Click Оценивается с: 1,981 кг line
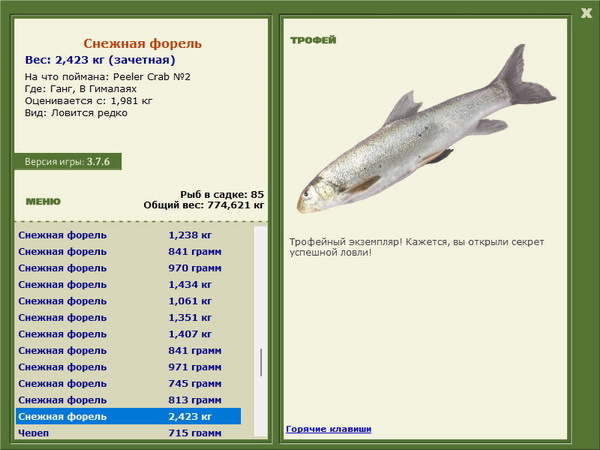The height and width of the screenshot is (450, 600). [x=88, y=101]
